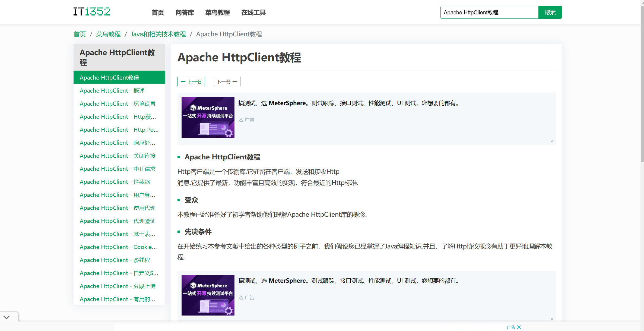The height and width of the screenshot is (331, 644).
Task: Open 菜鸟教程 in the top navigation
Action: tap(218, 12)
